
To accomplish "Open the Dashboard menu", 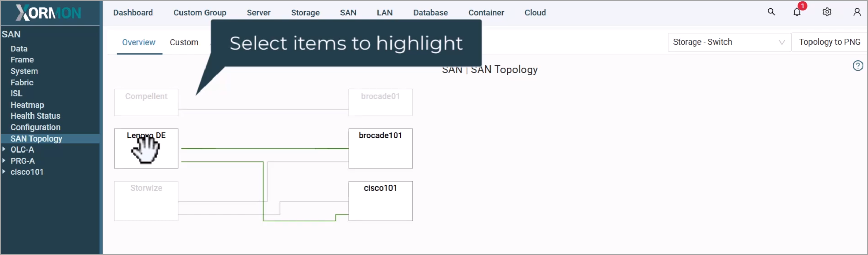I will (x=133, y=13).
